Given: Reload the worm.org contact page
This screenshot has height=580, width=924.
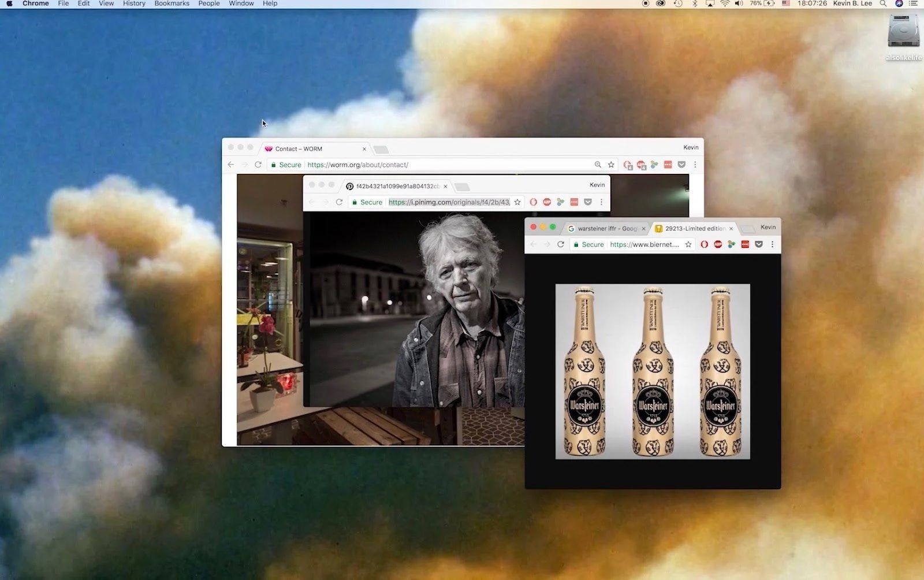Looking at the screenshot, I should coord(258,165).
